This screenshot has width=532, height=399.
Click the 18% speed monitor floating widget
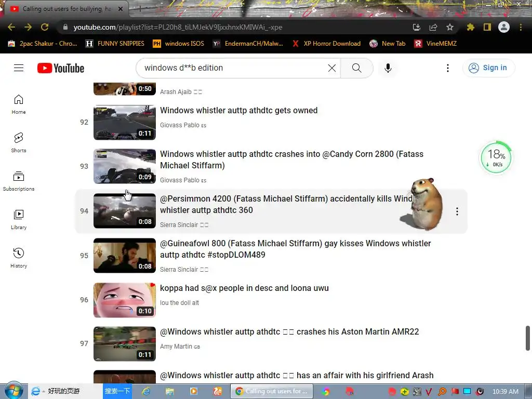coord(496,157)
